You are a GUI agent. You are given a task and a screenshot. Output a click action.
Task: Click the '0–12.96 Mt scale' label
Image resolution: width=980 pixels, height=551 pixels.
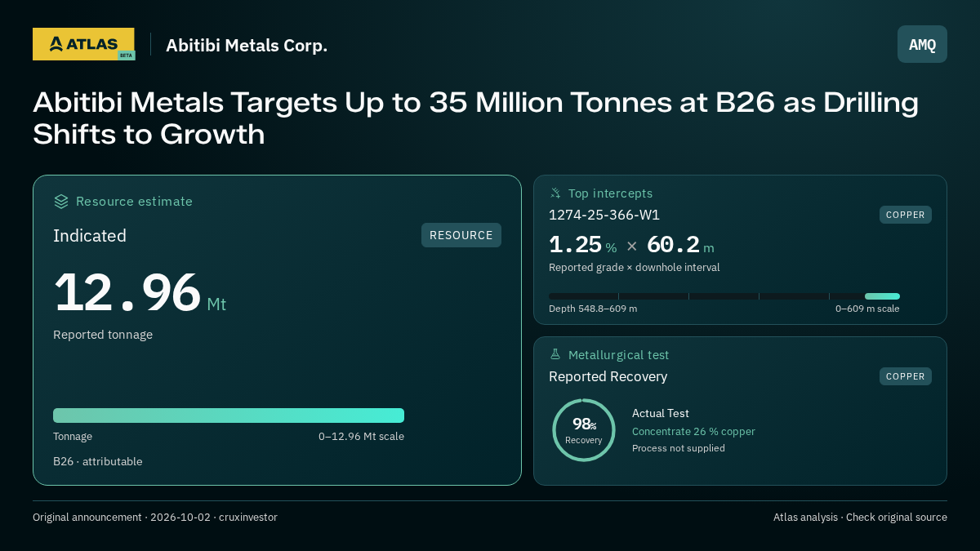(361, 437)
